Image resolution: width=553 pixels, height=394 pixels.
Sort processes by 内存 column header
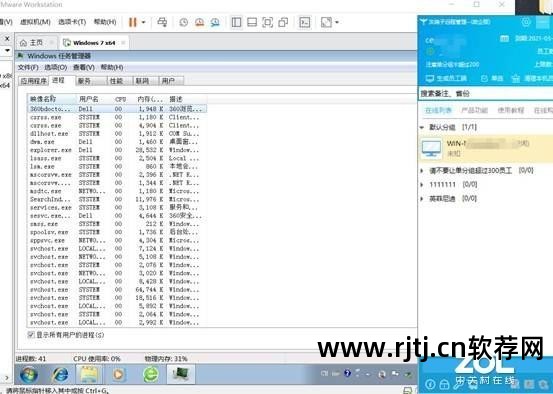tap(150, 99)
